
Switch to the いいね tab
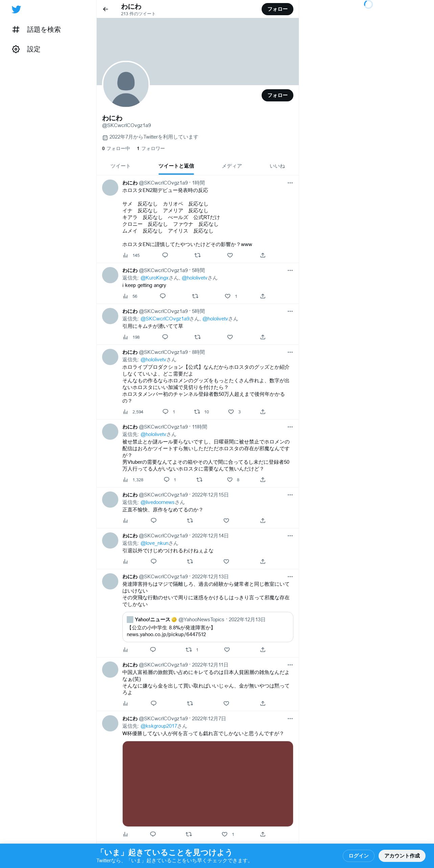pos(277,166)
